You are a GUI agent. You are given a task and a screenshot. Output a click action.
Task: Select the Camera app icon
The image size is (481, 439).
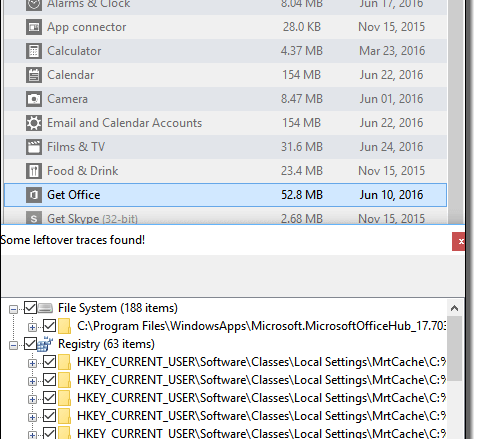[34, 99]
